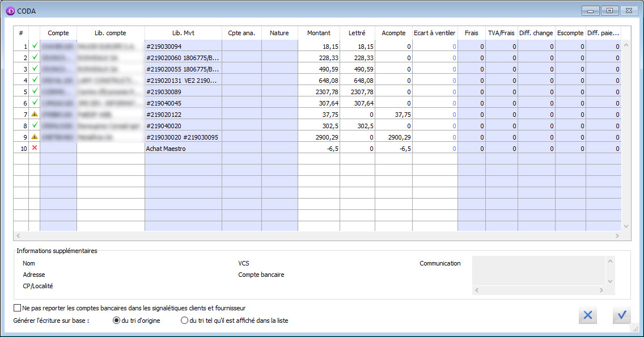
Task: Click the Communication text area
Action: point(539,275)
